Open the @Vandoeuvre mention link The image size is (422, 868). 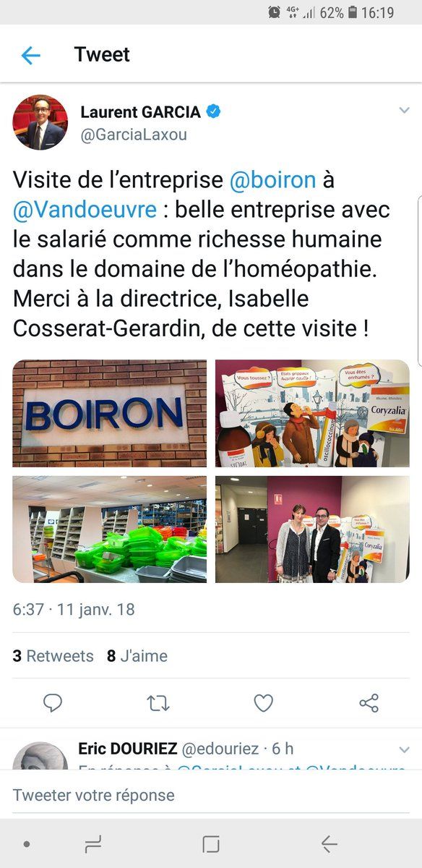pyautogui.click(x=85, y=210)
